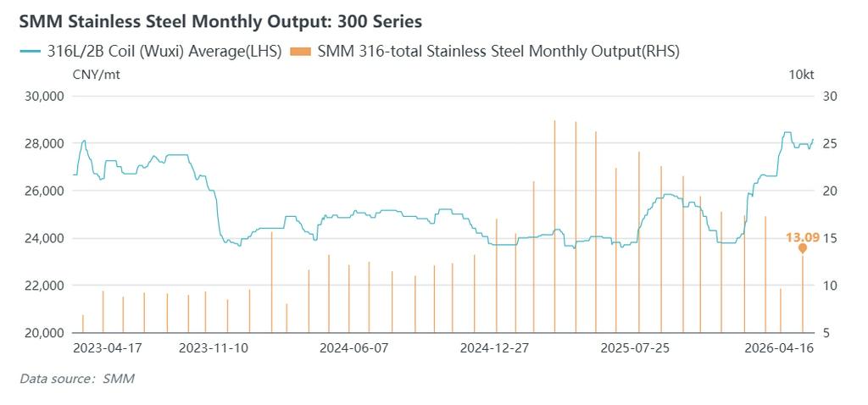Click the CNY/mt left axis unit label
Image resolution: width=868 pixels, height=405 pixels.
point(97,75)
